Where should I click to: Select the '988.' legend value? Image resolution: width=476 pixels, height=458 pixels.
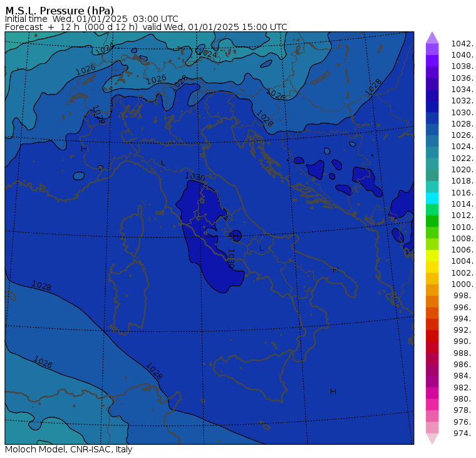point(463,353)
